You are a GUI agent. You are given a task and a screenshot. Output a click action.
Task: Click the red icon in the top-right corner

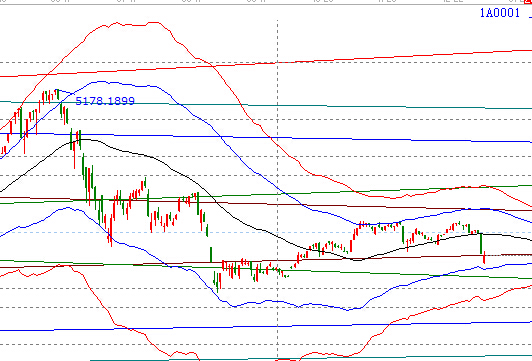[528, 2]
